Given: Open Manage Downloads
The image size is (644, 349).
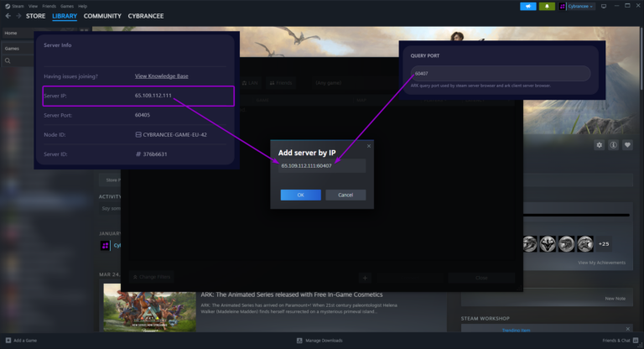Looking at the screenshot, I should 319,341.
